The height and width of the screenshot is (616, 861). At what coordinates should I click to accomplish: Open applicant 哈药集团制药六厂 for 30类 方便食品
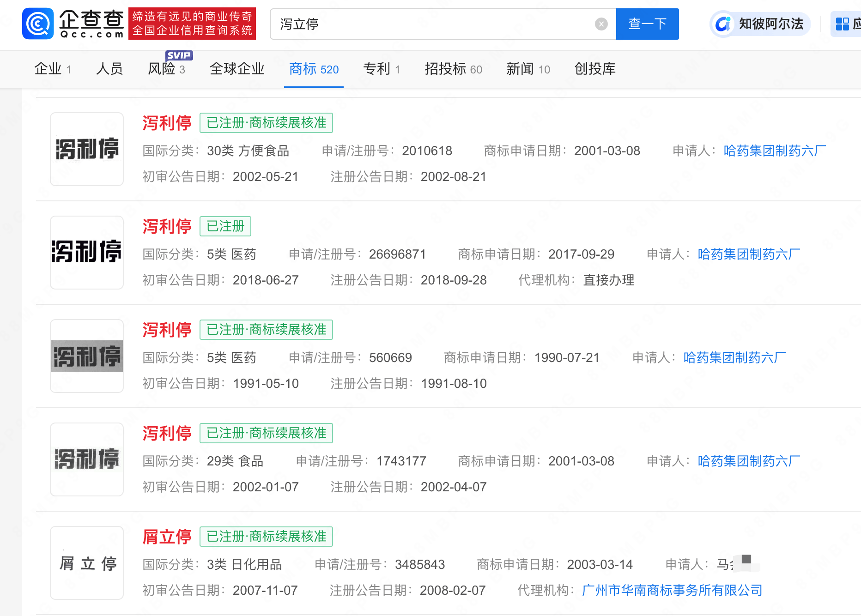pyautogui.click(x=775, y=151)
